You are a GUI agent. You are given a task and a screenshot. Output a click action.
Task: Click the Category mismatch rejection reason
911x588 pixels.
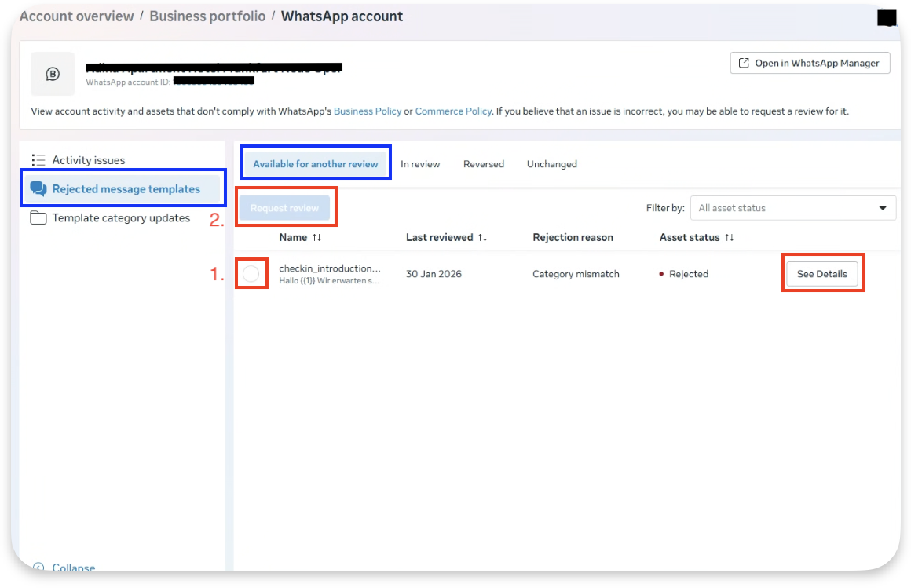(x=576, y=274)
